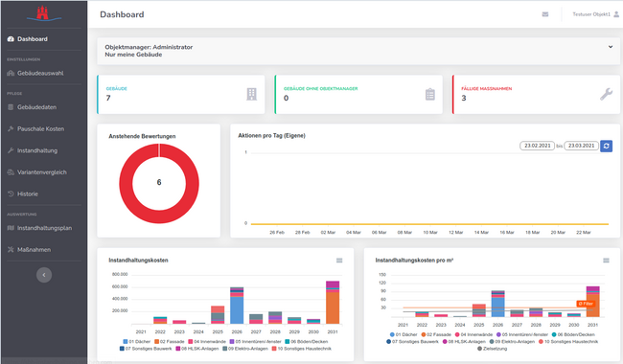This screenshot has width=623, height=364.
Task: Click the Gebäudeauswahl building icon
Action: (11, 73)
